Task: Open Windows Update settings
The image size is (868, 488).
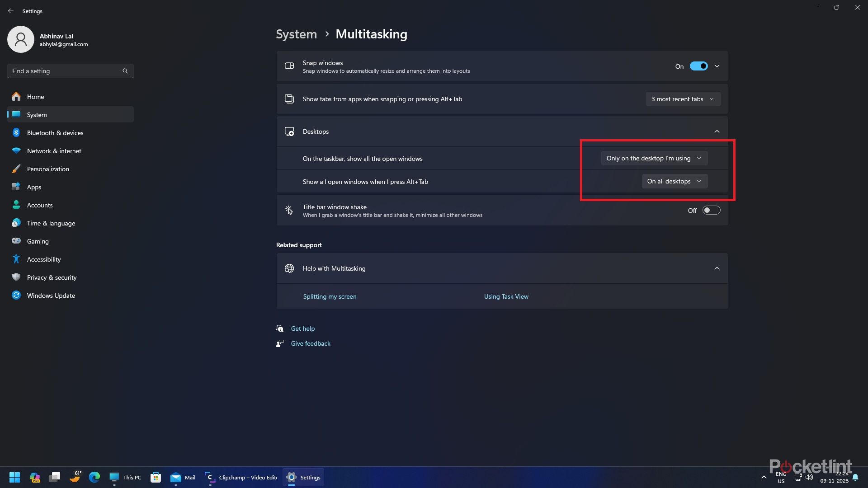Action: [x=50, y=295]
